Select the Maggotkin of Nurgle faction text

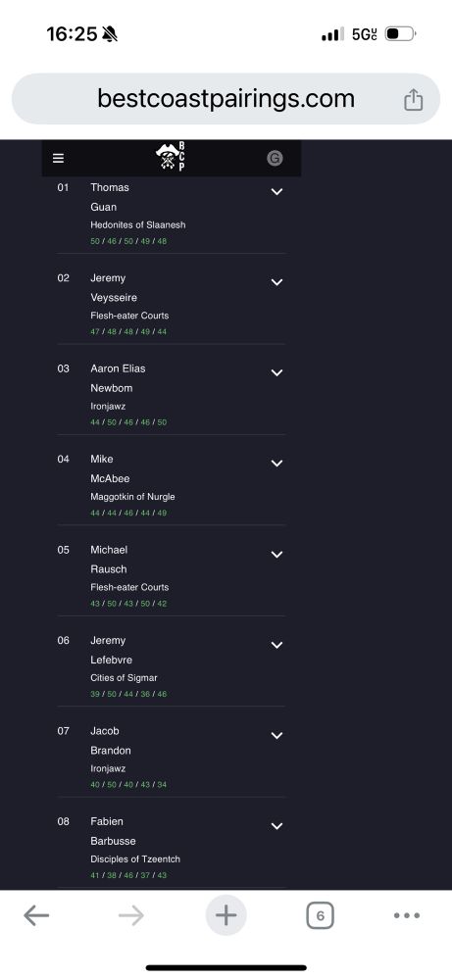(x=132, y=497)
